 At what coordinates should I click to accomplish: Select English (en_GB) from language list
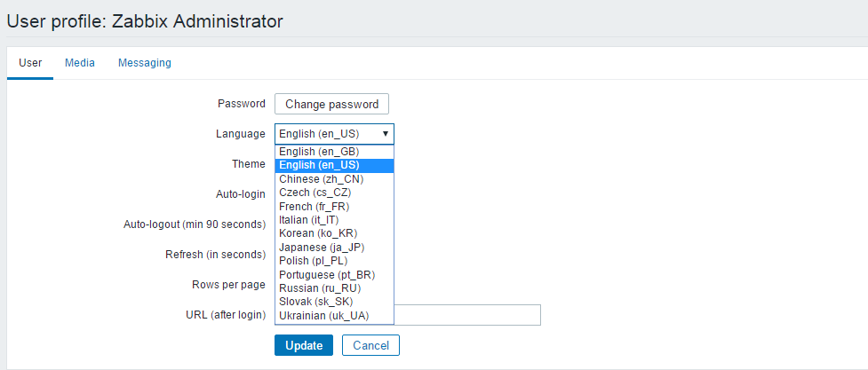(333, 152)
